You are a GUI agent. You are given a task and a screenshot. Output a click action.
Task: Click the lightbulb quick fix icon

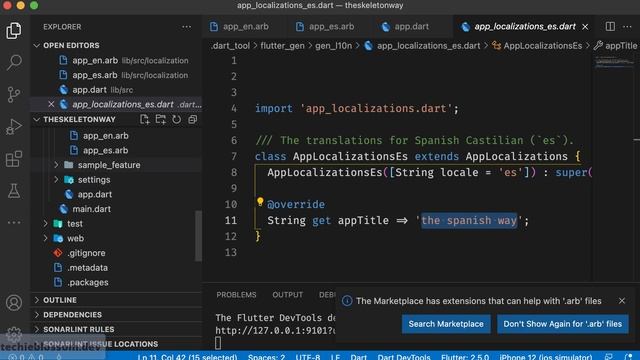[x=260, y=201]
